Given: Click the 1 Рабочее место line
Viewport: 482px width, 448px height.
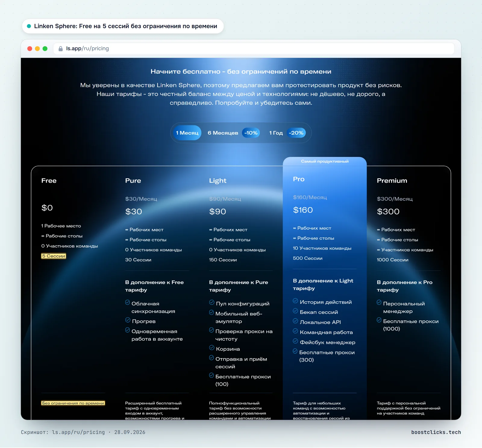Looking at the screenshot, I should 61,226.
